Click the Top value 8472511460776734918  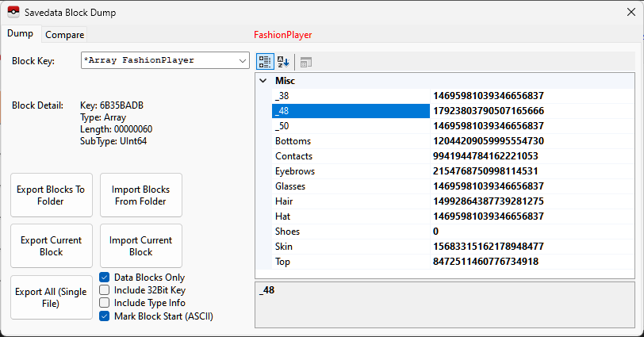(x=485, y=262)
